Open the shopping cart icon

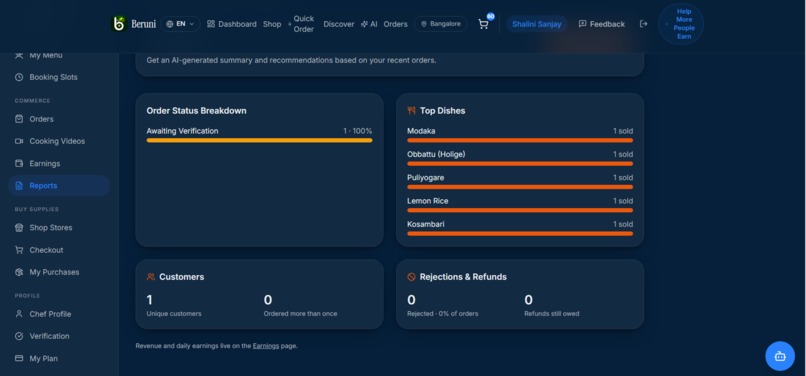click(483, 24)
